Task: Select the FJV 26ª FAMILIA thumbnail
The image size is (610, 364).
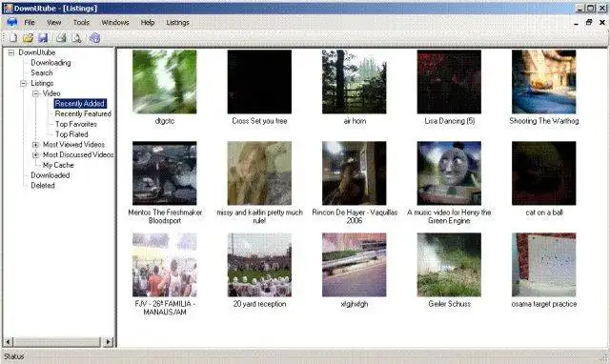Action: coord(165,265)
